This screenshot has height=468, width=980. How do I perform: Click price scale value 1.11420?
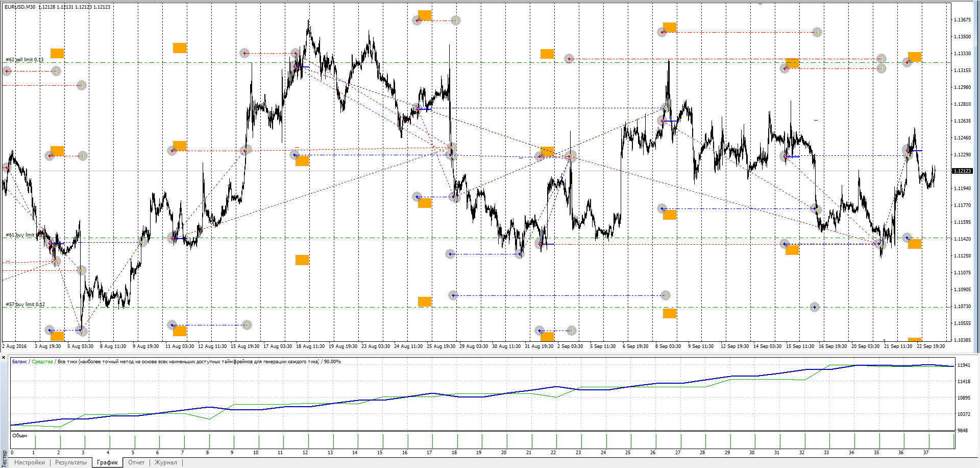[x=962, y=239]
